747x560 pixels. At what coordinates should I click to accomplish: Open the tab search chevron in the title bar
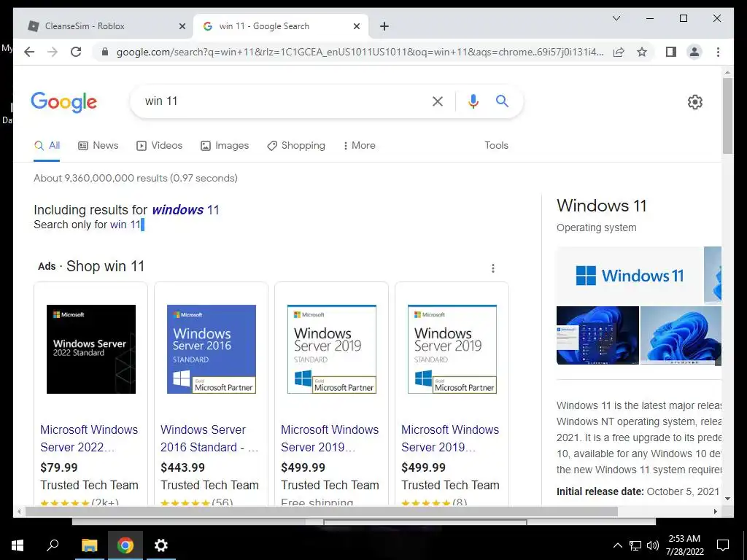616,18
